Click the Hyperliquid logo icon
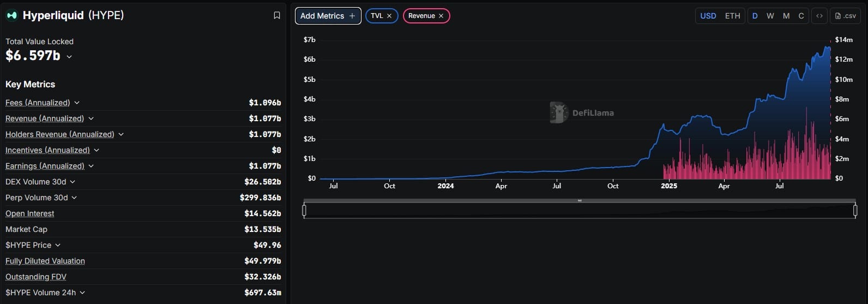This screenshot has height=304, width=868. click(x=11, y=15)
